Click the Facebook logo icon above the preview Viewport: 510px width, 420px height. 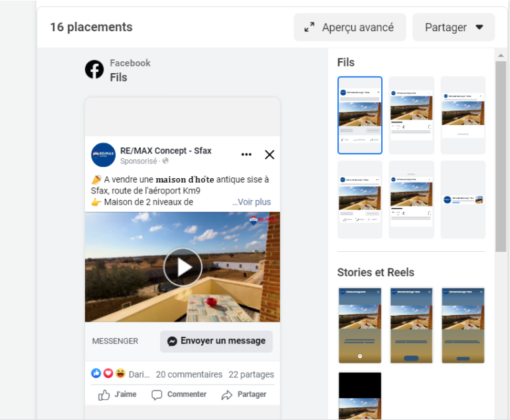[94, 70]
